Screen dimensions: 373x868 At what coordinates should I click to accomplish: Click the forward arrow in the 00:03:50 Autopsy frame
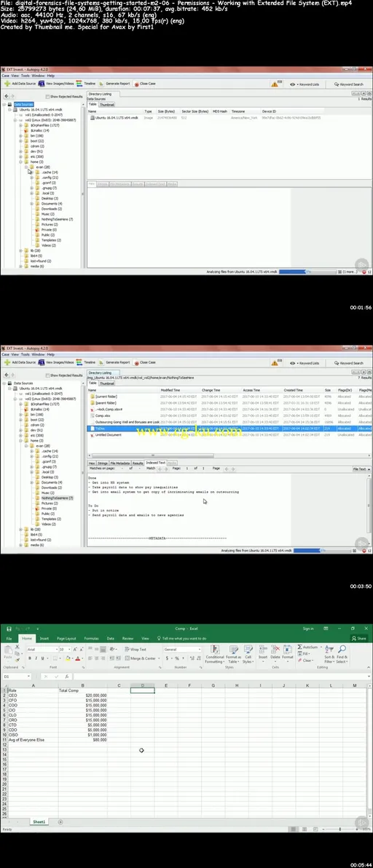tap(12, 375)
